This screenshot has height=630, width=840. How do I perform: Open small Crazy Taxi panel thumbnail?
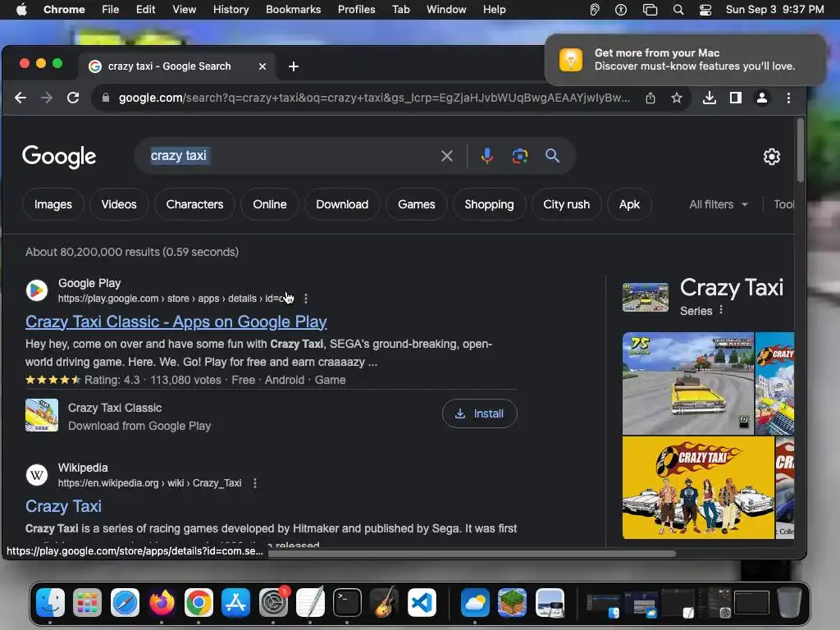pyautogui.click(x=645, y=297)
